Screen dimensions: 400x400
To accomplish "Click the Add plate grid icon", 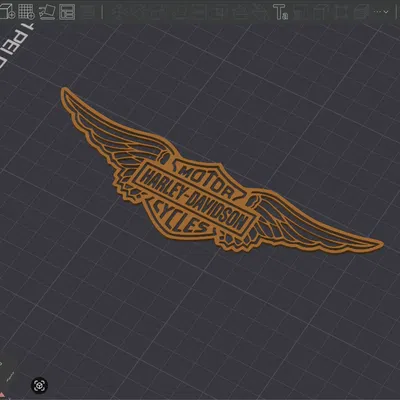I will click(27, 12).
